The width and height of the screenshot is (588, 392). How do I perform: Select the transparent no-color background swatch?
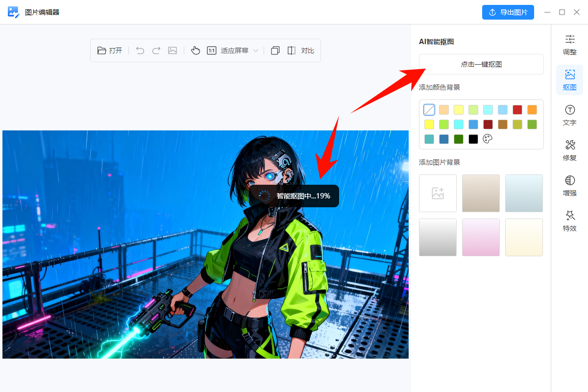[x=429, y=110]
